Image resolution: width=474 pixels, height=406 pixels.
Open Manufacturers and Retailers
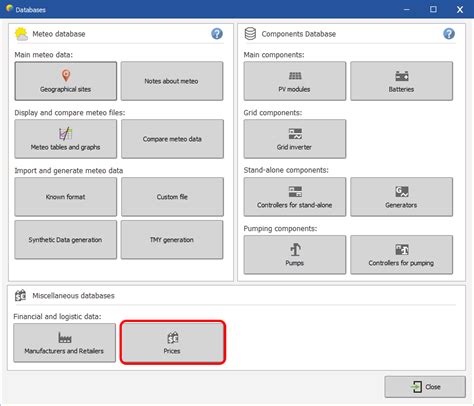(64, 343)
